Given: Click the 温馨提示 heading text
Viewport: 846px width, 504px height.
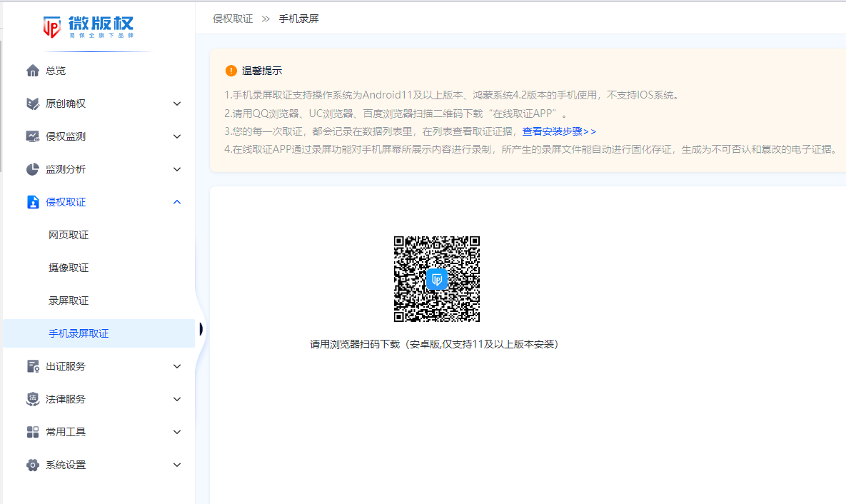Looking at the screenshot, I should tap(262, 71).
